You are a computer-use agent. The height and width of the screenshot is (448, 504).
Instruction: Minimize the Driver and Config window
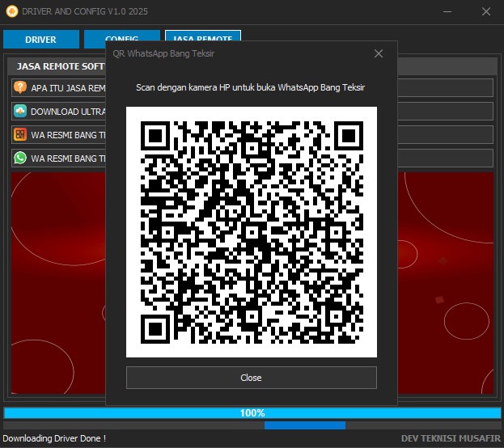447,11
